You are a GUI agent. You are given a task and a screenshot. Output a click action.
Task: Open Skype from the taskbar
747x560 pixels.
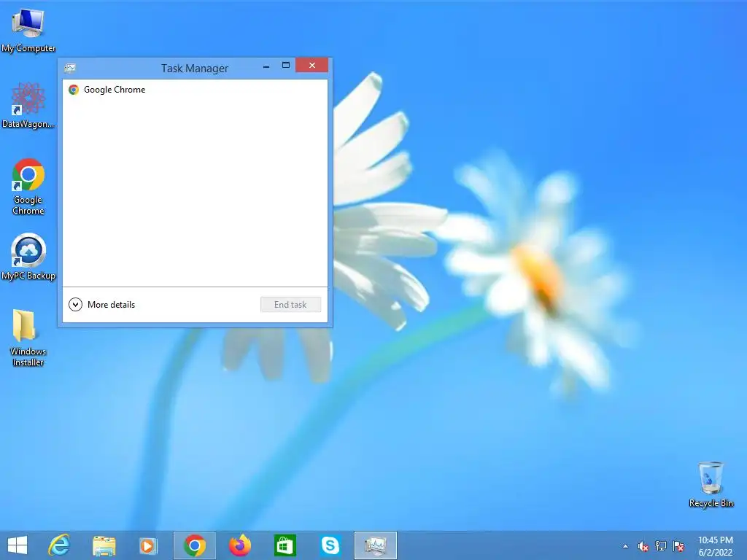point(330,545)
